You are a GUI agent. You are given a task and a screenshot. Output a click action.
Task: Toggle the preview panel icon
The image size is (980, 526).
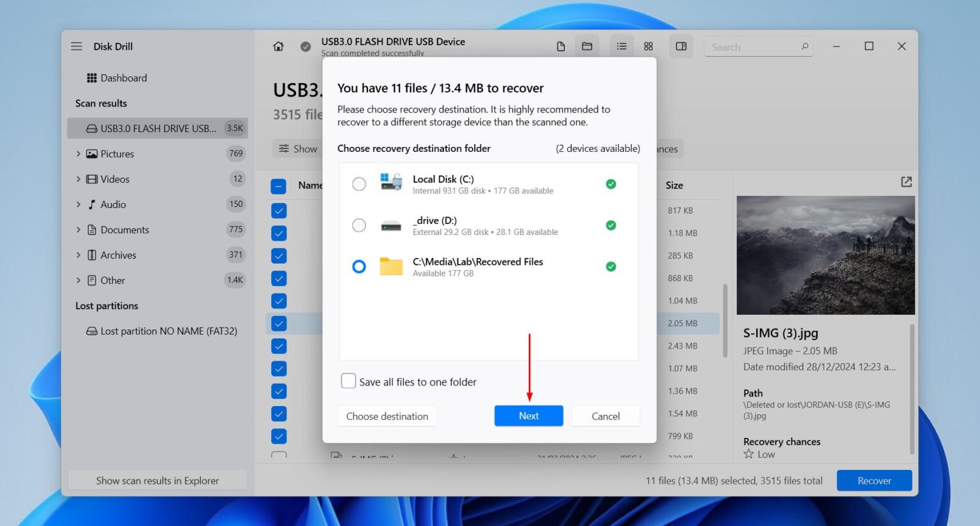pos(681,46)
